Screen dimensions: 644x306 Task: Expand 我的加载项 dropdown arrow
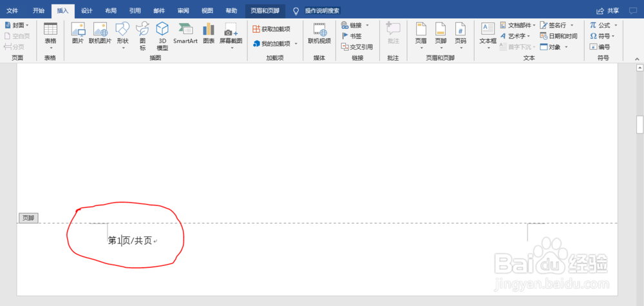pos(296,44)
